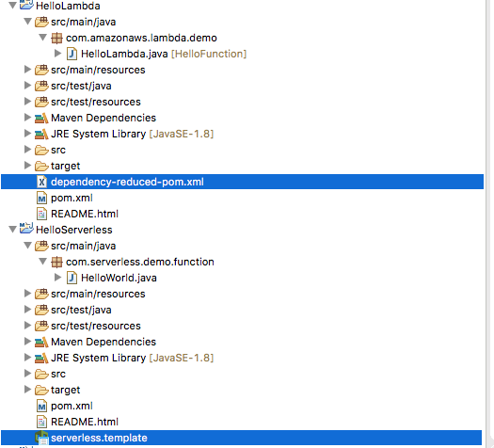Click src/test/java folder icon in HelloServerless

pyautogui.click(x=41, y=310)
